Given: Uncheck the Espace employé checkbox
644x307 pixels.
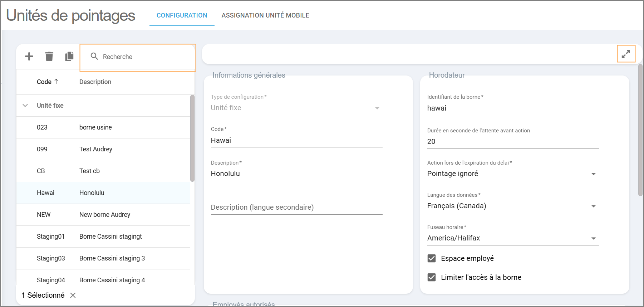Looking at the screenshot, I should click(432, 258).
